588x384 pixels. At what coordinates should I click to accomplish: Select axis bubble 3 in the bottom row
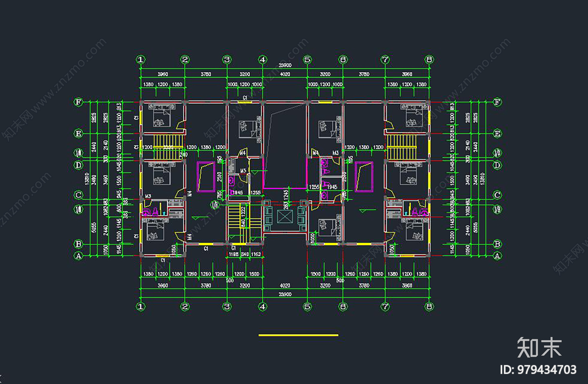[227, 307]
